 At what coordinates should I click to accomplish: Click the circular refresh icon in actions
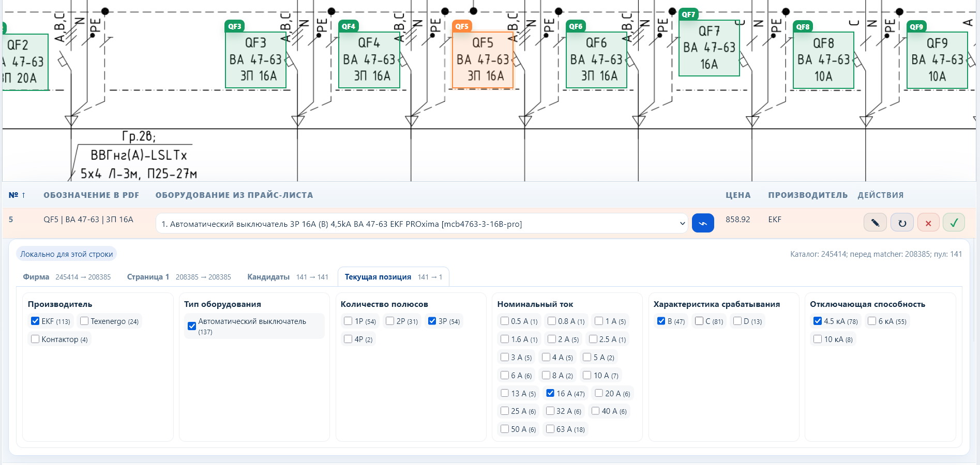[x=902, y=223]
